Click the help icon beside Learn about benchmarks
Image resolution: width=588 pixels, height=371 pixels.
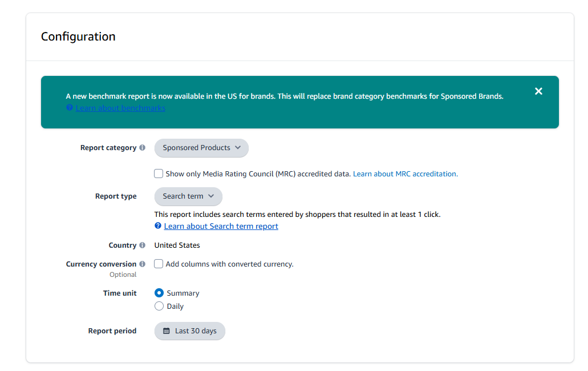[70, 108]
